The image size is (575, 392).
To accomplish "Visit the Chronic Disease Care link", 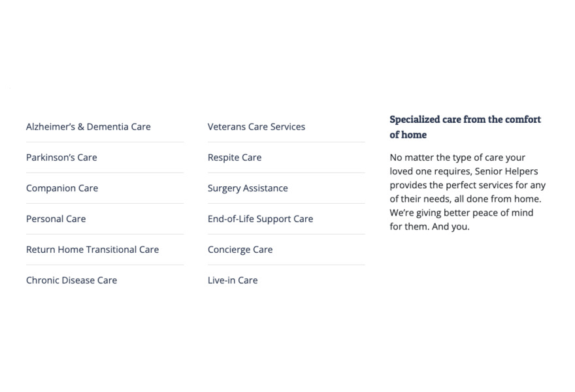I will pyautogui.click(x=71, y=280).
